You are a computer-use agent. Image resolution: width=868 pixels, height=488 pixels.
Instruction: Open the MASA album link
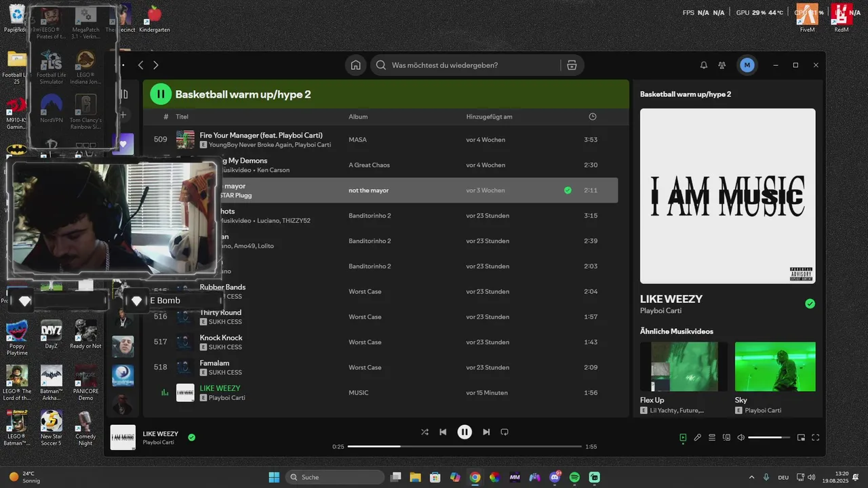coord(357,140)
